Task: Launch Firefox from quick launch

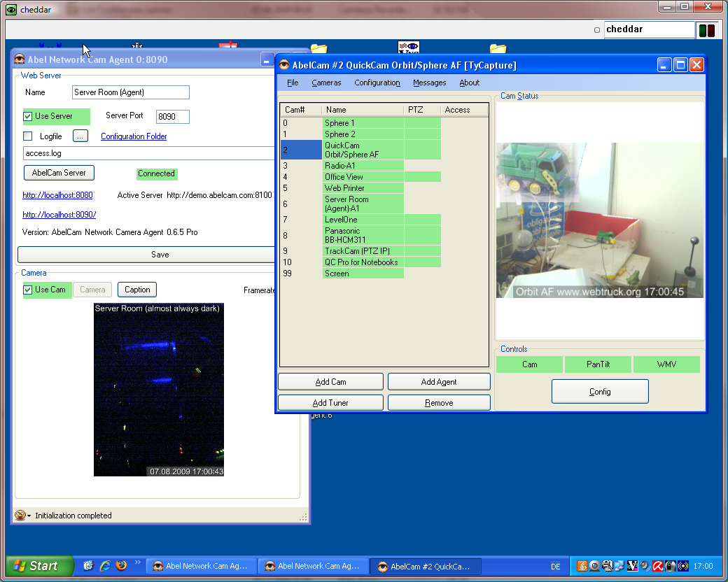Action: point(121,565)
